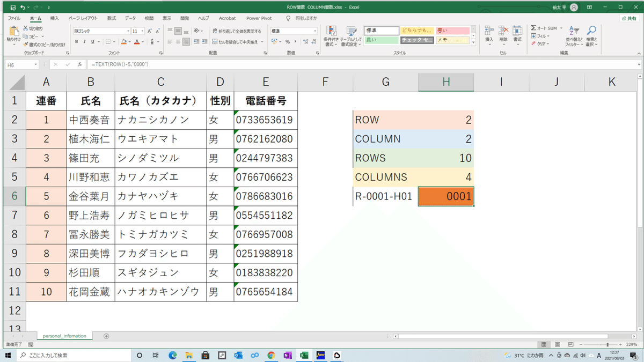Toggle align left for the cell

point(170,42)
